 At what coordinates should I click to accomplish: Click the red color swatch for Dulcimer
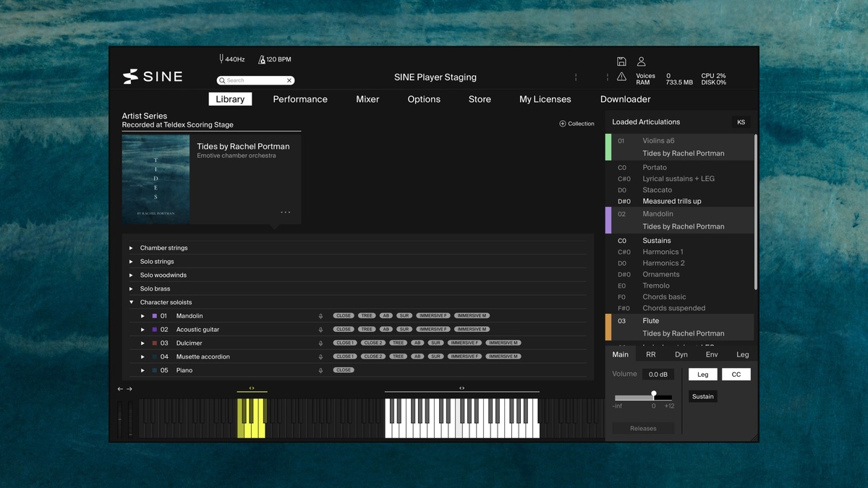click(x=155, y=343)
